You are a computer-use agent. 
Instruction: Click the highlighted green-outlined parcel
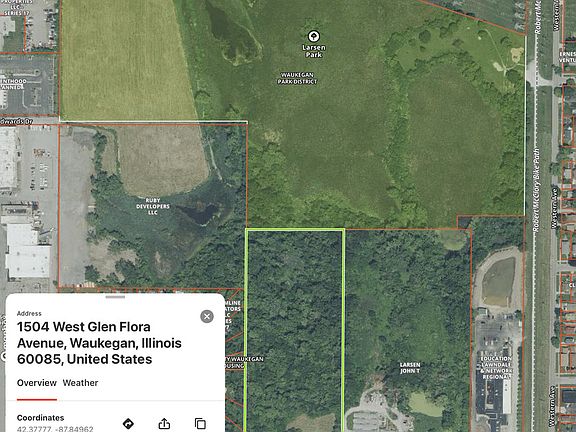coord(295,330)
